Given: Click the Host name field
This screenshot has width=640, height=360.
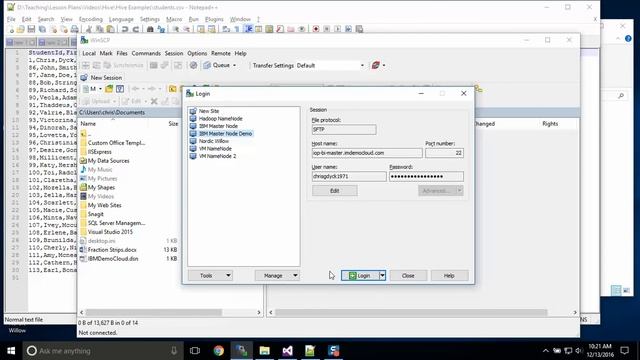Looking at the screenshot, I should 367,153.
